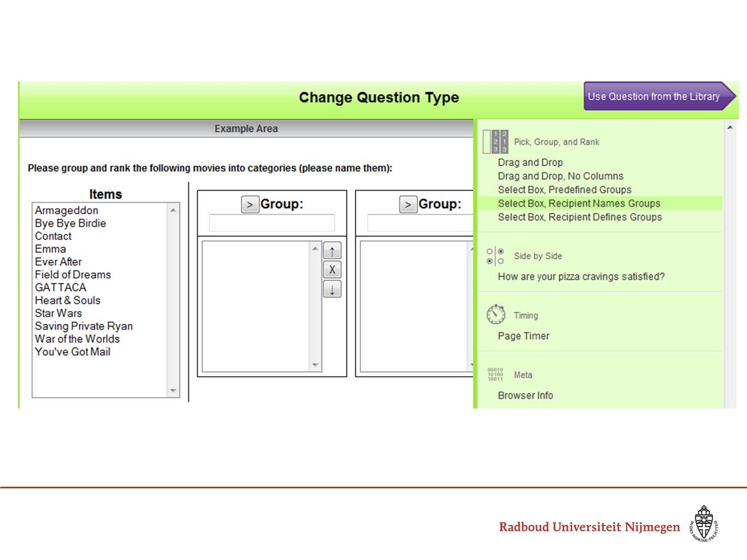The width and height of the screenshot is (747, 560).
Task: Select You've Got Mail in Items list
Action: [x=73, y=352]
